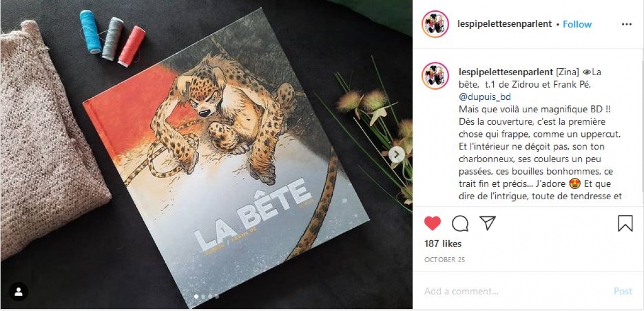Open the October 25 timestamp
Image resolution: width=644 pixels, height=311 pixels.
444,259
